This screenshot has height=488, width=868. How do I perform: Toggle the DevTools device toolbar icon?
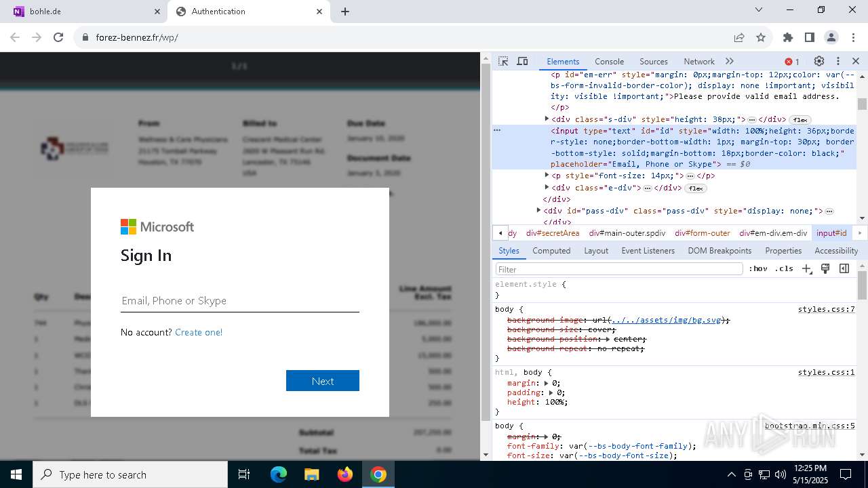(x=522, y=61)
